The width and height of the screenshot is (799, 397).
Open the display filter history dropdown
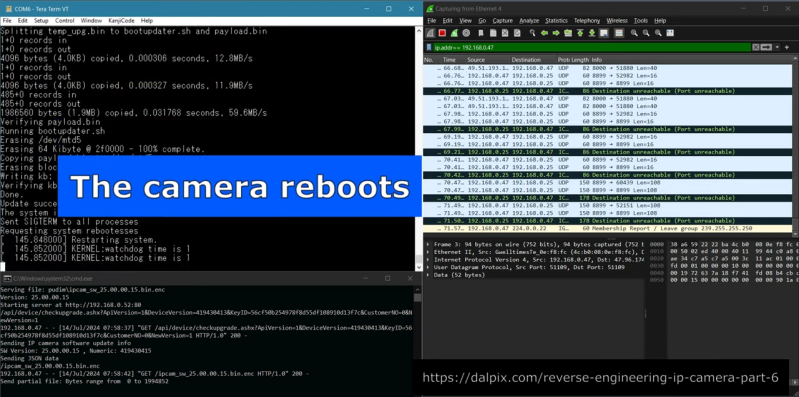point(777,47)
